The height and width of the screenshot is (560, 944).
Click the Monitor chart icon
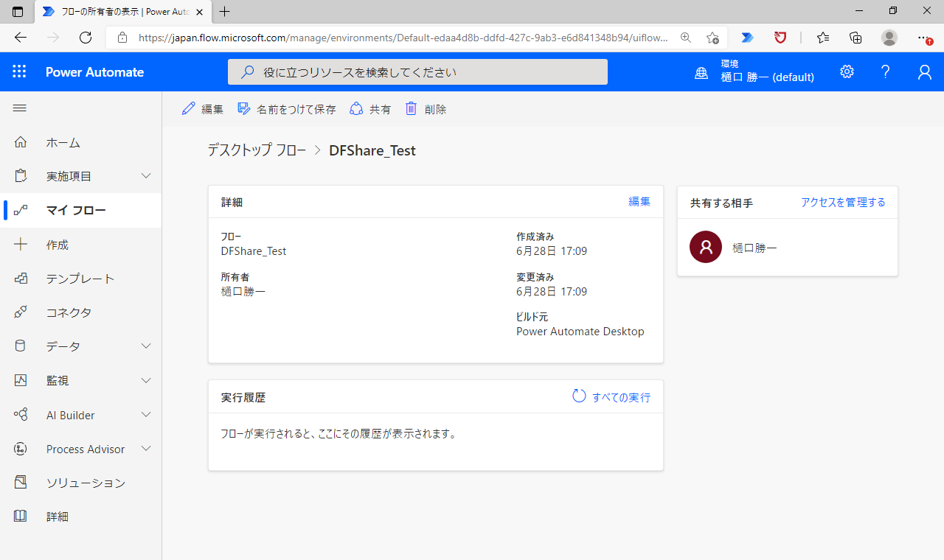pos(21,380)
